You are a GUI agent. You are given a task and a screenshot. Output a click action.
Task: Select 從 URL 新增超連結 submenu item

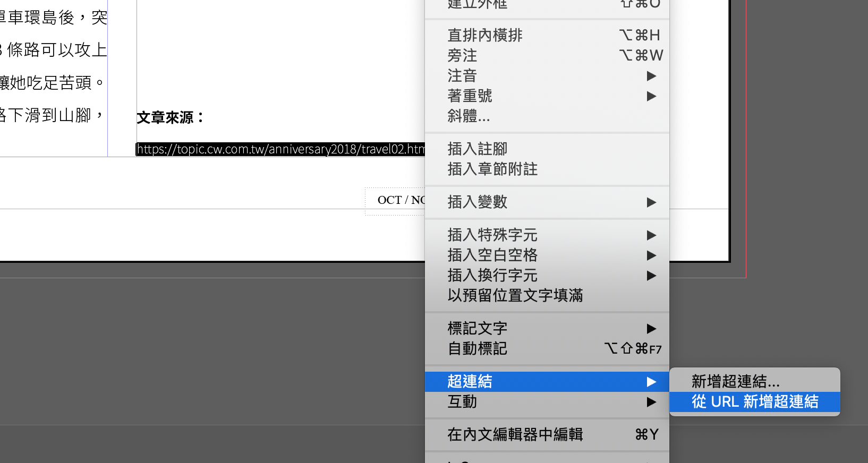[x=754, y=402]
